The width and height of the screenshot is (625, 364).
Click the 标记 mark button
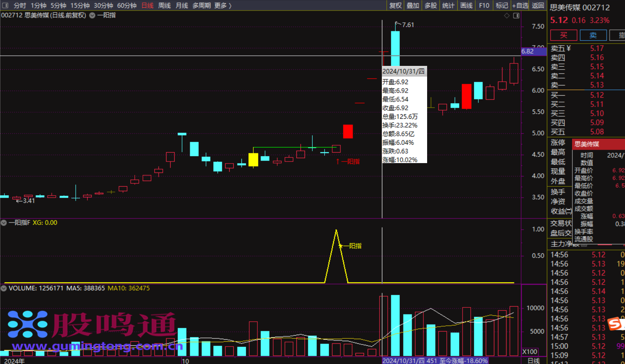click(502, 5)
